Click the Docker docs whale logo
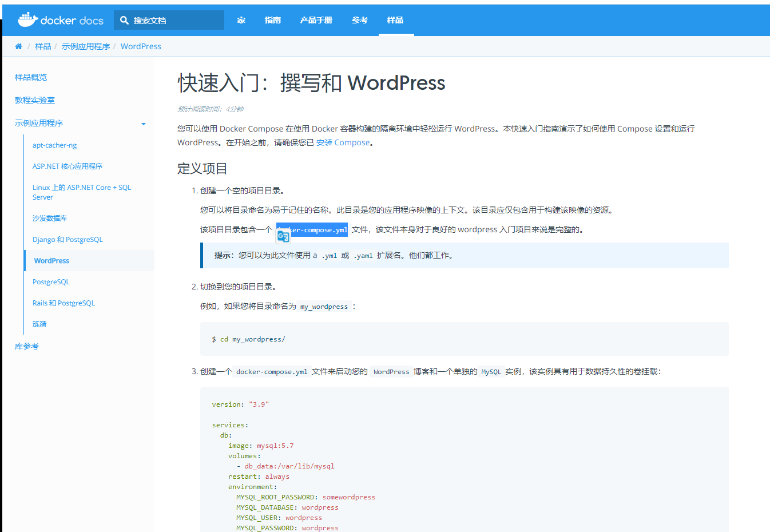Viewport: 770px width, 532px height. point(60,20)
